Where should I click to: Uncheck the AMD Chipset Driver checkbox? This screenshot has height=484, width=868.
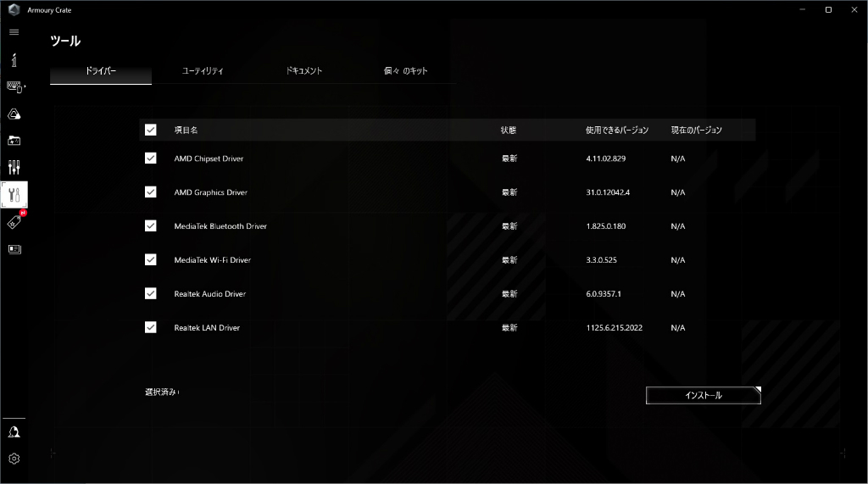pos(151,158)
